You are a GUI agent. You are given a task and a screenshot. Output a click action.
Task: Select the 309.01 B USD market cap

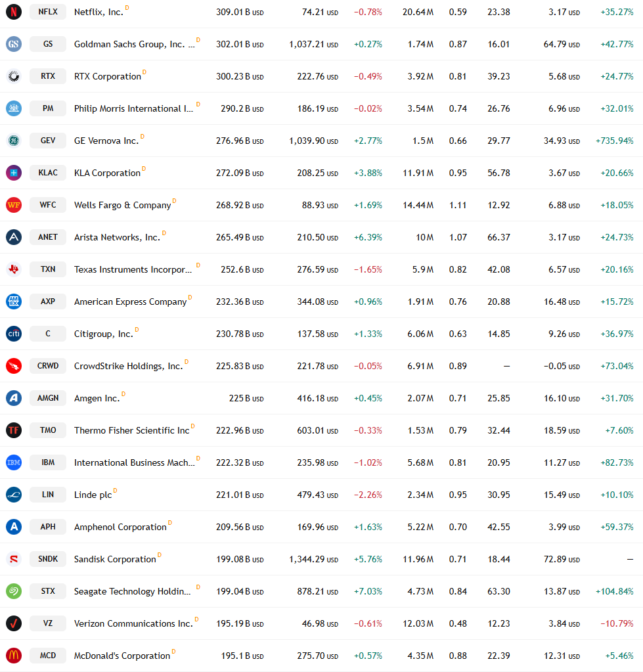[240, 12]
